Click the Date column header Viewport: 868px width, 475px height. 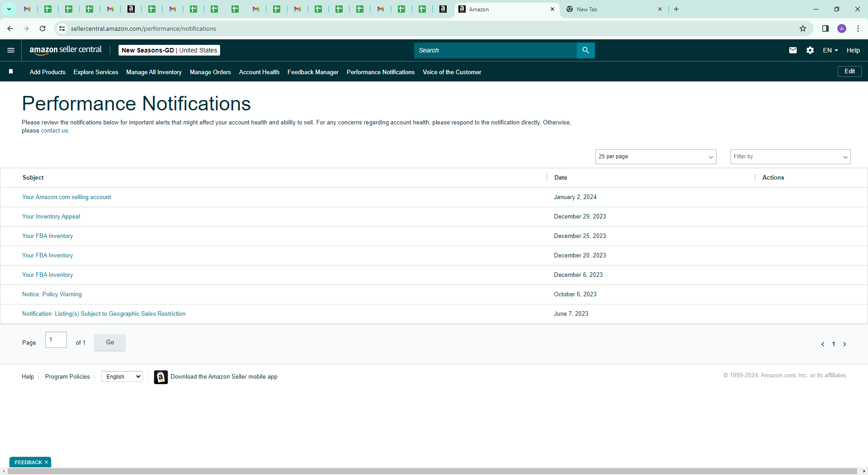[x=561, y=178]
